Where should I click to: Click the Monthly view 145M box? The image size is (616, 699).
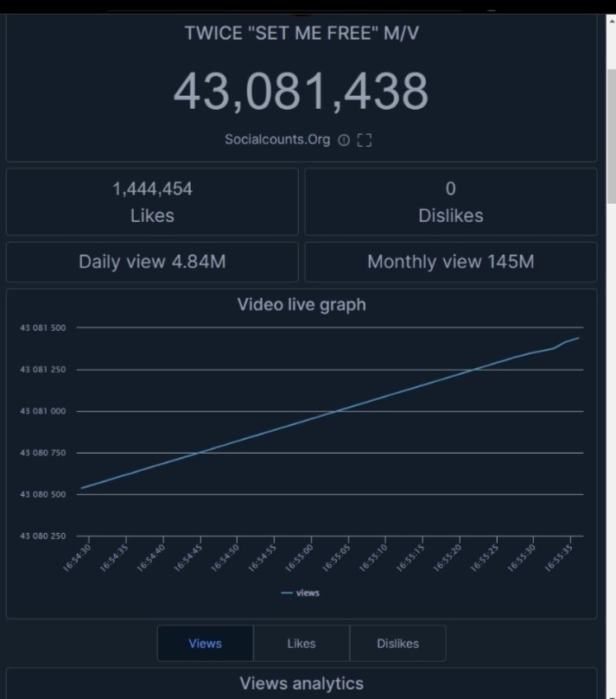point(451,262)
